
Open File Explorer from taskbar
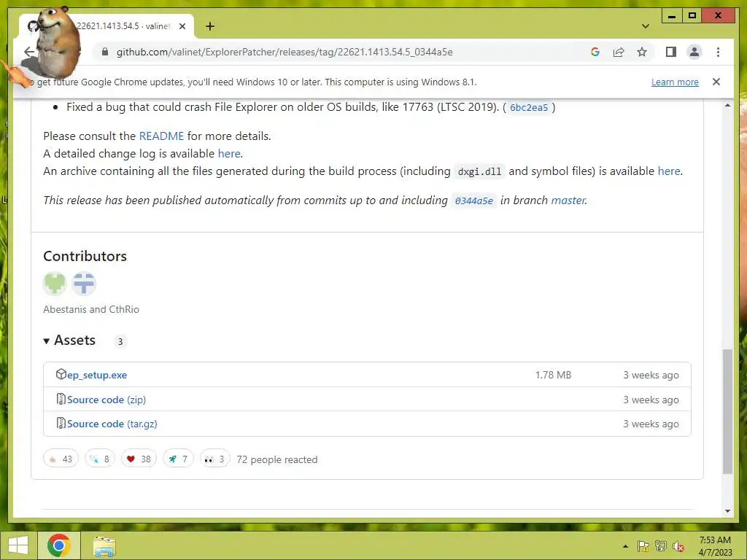click(x=104, y=547)
